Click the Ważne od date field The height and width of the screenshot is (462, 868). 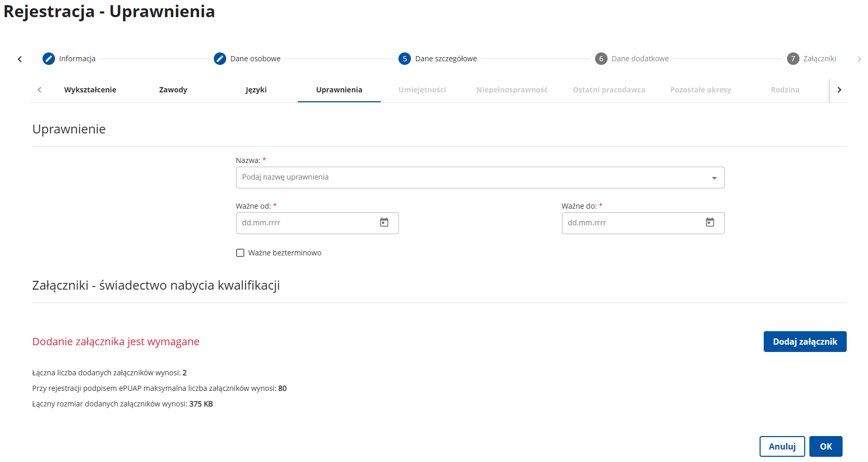tap(317, 223)
